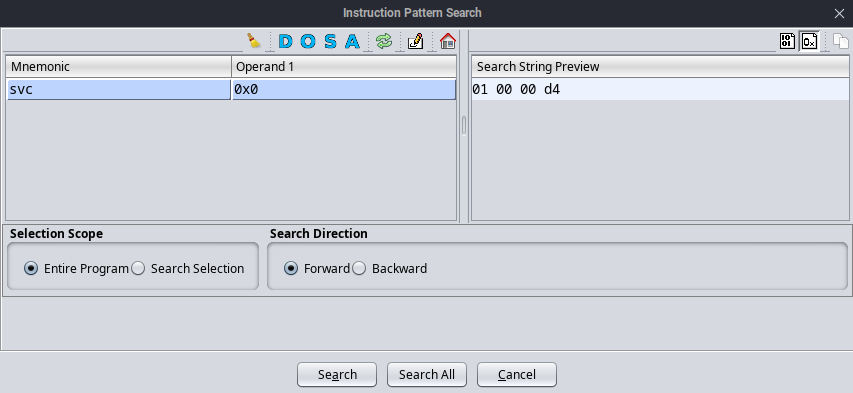Select the svc mnemonic cell
Image resolution: width=853 pixels, height=393 pixels.
119,89
